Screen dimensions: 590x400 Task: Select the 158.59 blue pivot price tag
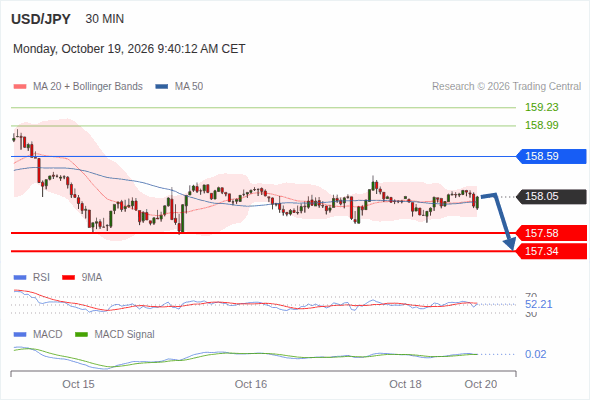coord(551,156)
